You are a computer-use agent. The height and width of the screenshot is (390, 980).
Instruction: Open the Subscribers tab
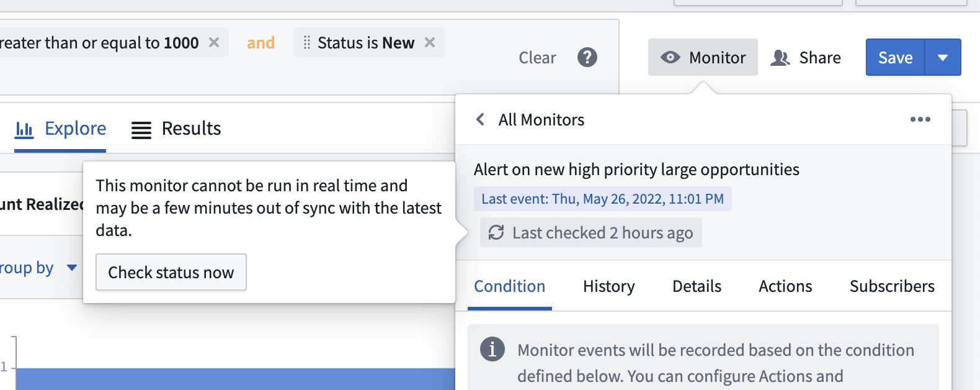coord(892,286)
